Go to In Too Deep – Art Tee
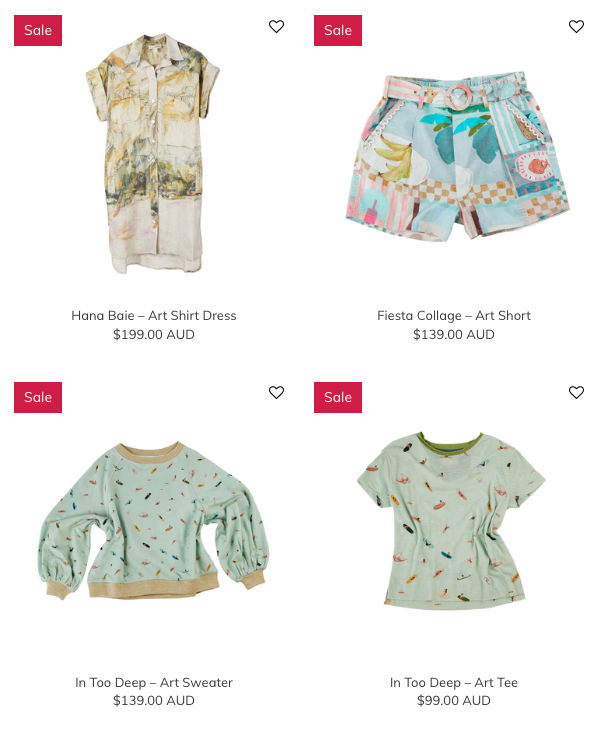 coord(454,682)
